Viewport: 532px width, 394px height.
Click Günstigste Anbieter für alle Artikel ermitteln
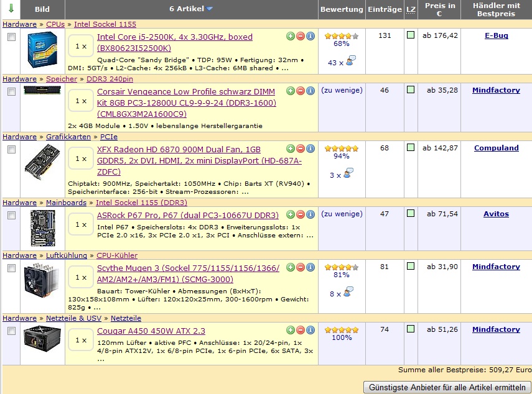[447, 387]
